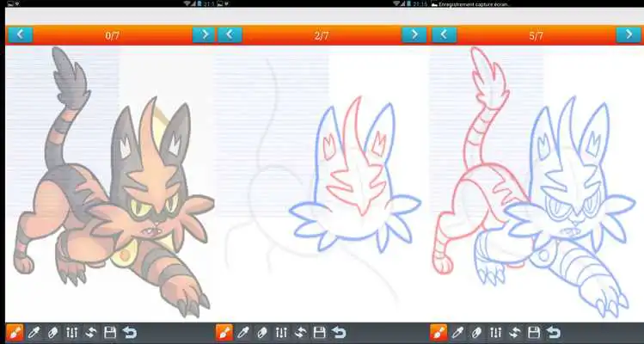644x344 pixels.
Task: Pick the eyedropper tool in the 0/7 panel
Action: tap(34, 333)
